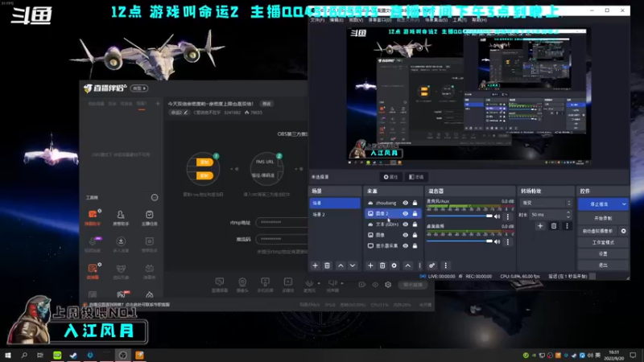
Task: Open OBS 视图(V) menu
Action: click(356, 19)
